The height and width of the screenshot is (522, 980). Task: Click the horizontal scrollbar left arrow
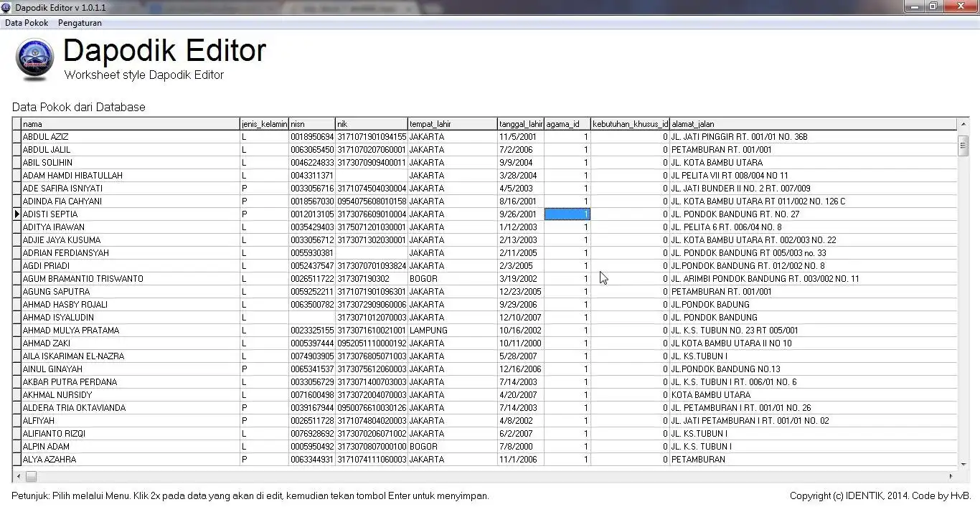pyautogui.click(x=18, y=476)
